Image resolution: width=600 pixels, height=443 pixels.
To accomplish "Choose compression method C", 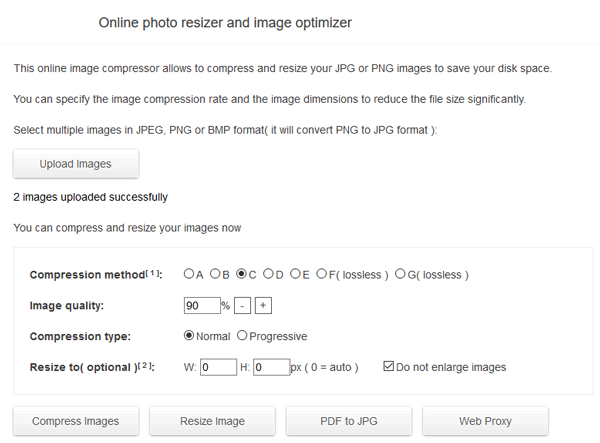I will pyautogui.click(x=241, y=274).
